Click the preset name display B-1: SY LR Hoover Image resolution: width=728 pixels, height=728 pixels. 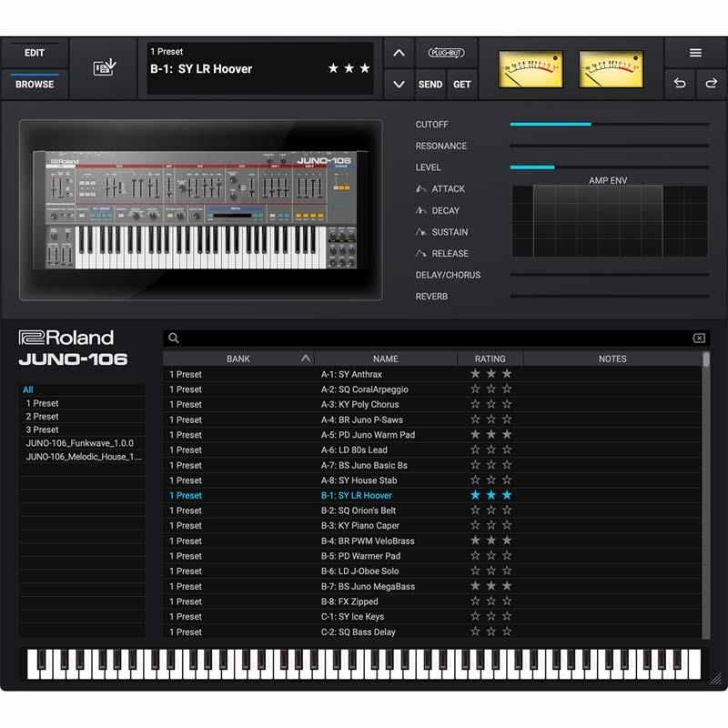coord(201,69)
